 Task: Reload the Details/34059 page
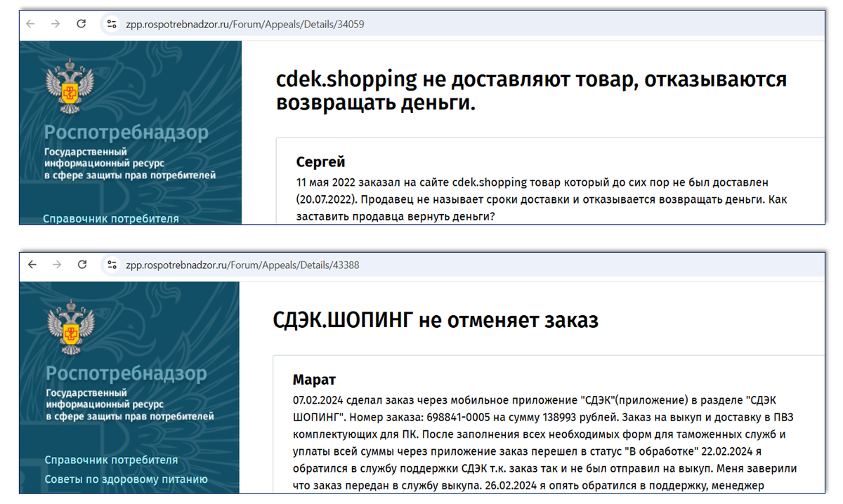click(x=81, y=24)
